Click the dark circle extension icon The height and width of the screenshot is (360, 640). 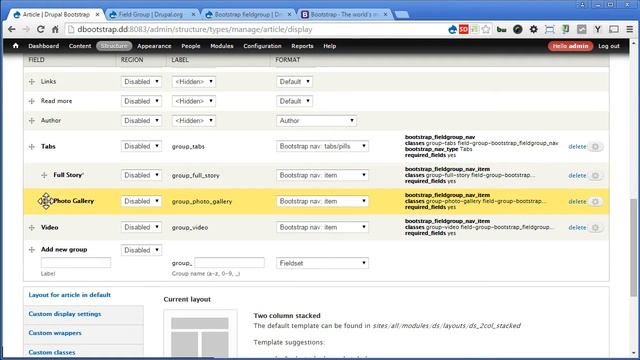coord(518,29)
